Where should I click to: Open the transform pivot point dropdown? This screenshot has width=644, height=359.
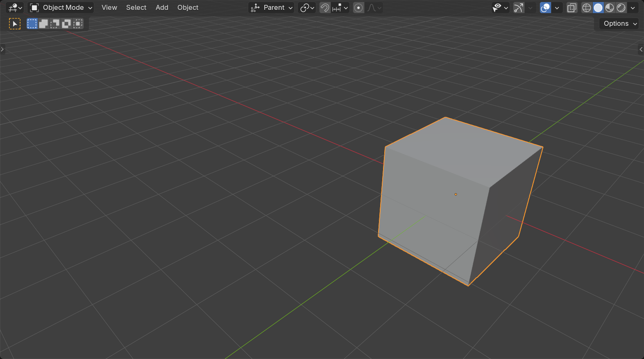[x=307, y=7]
